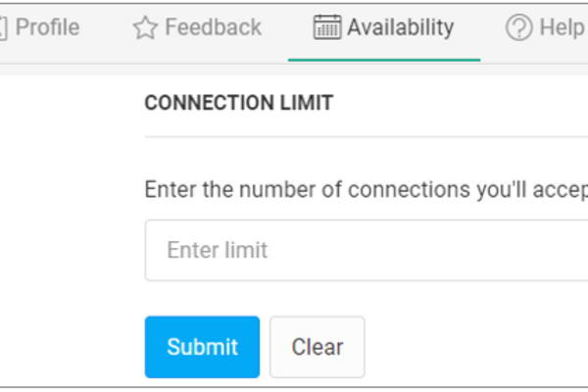
Task: Click the word LIMIT in the heading
Action: 307,103
